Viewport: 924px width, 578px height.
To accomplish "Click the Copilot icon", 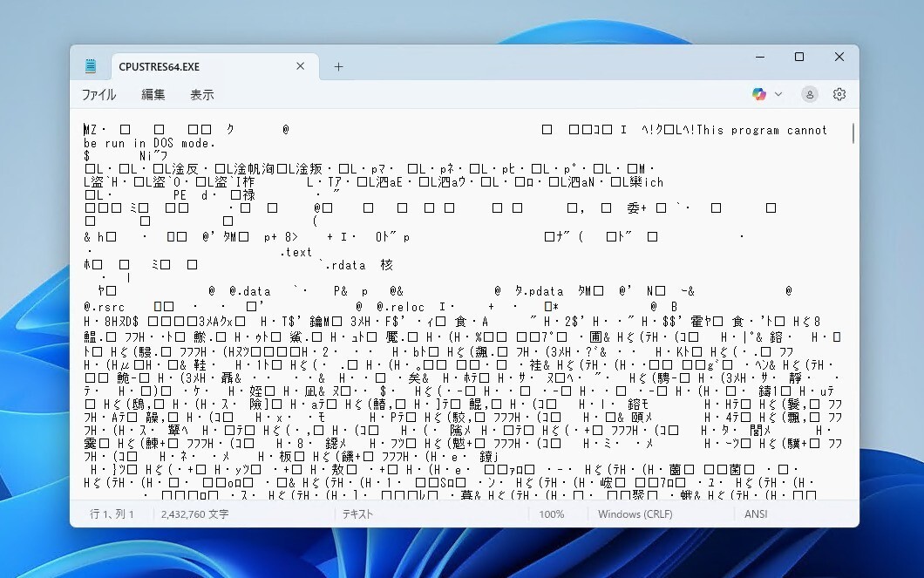I will tap(759, 94).
